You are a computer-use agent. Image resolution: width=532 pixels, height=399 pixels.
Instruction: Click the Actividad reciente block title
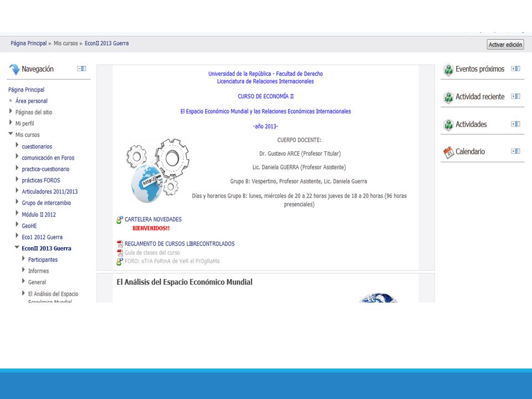pyautogui.click(x=480, y=96)
